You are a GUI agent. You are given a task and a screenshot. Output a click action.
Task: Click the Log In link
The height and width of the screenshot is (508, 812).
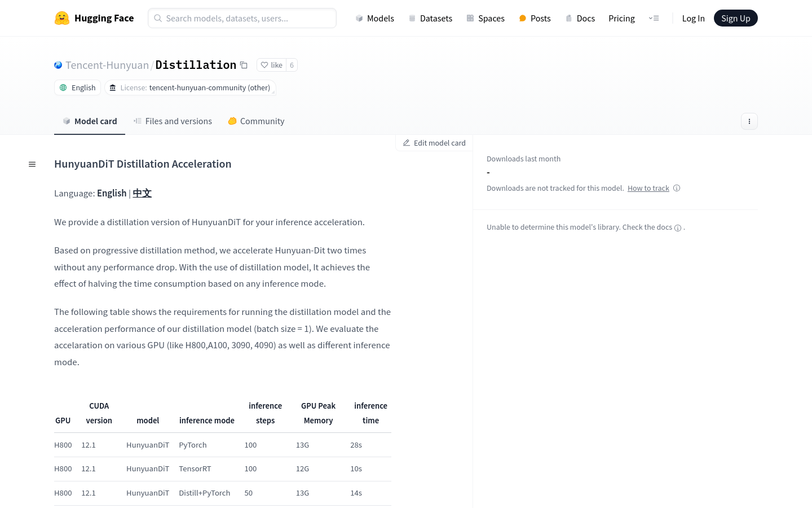[x=693, y=18]
